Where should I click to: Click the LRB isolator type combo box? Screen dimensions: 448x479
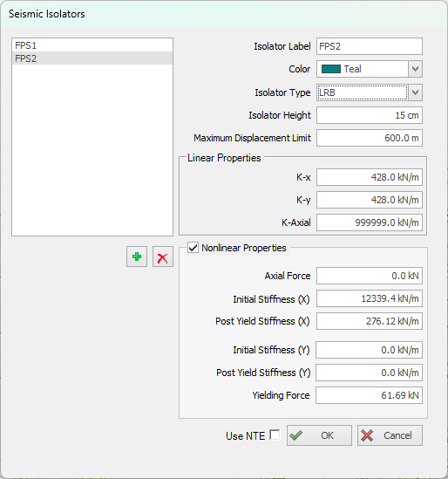363,92
